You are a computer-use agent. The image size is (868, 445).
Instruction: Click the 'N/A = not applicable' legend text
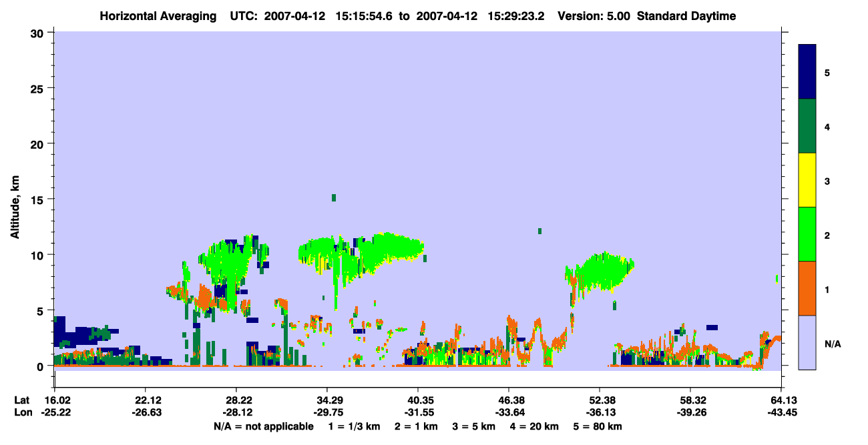point(263,426)
